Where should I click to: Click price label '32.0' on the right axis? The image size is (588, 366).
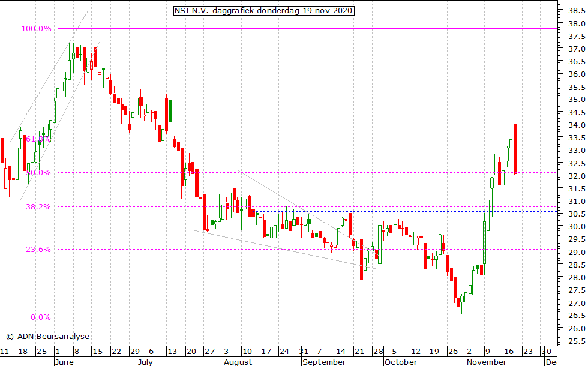[x=577, y=176]
